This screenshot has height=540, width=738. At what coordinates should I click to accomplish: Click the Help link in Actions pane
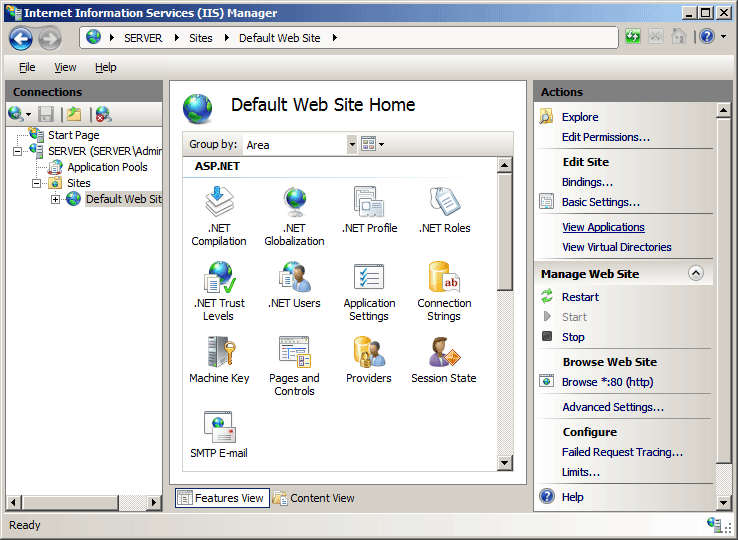pyautogui.click(x=572, y=497)
